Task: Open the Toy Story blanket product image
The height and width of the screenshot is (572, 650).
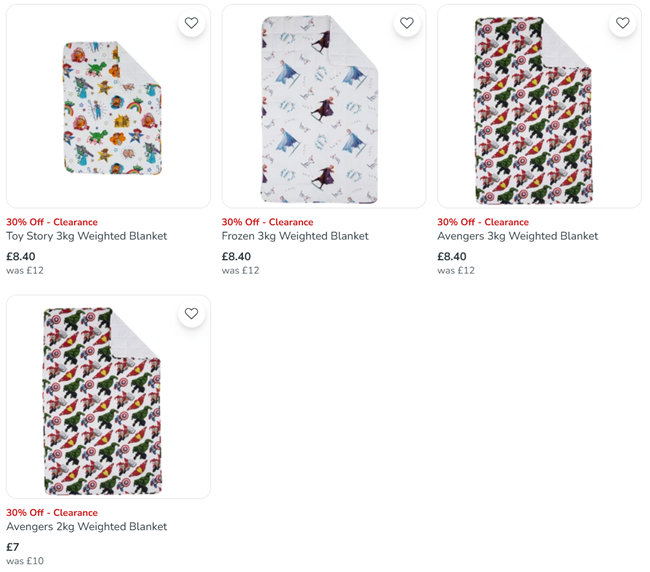Action: click(x=108, y=106)
